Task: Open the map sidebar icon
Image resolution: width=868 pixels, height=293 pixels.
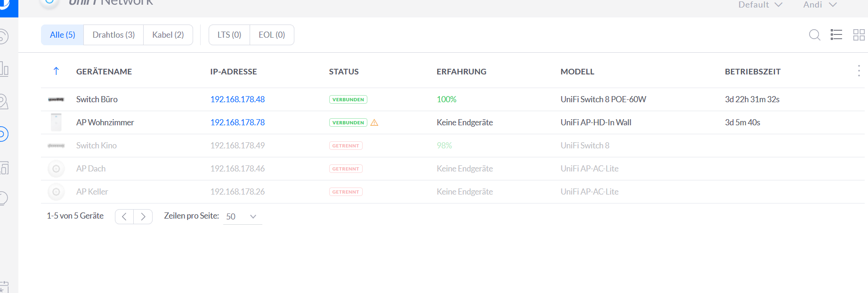Action: coord(4,102)
